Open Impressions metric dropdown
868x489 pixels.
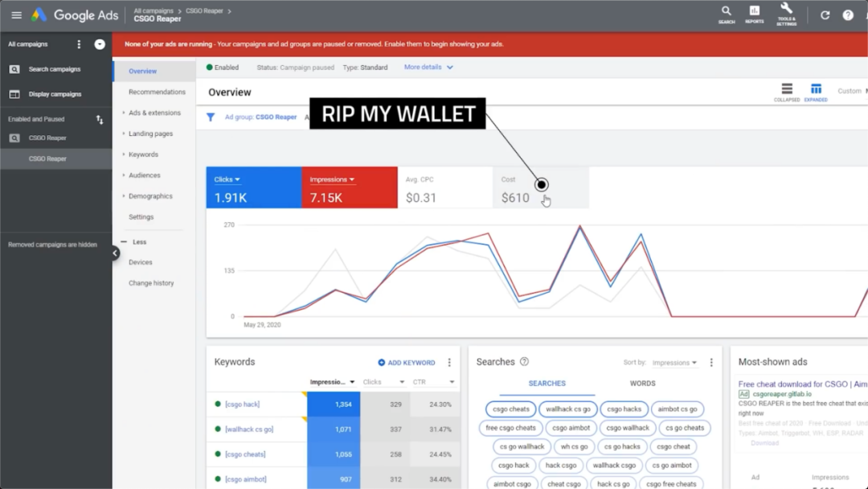click(x=332, y=179)
